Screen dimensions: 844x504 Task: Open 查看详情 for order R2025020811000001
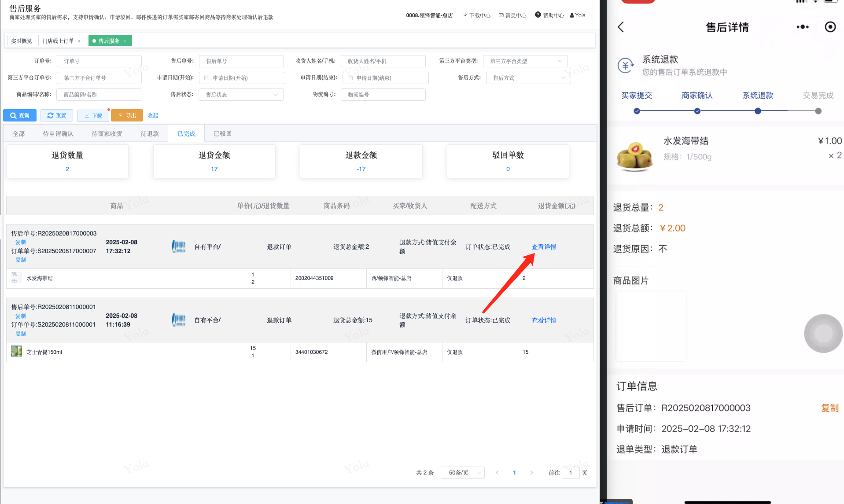(544, 320)
